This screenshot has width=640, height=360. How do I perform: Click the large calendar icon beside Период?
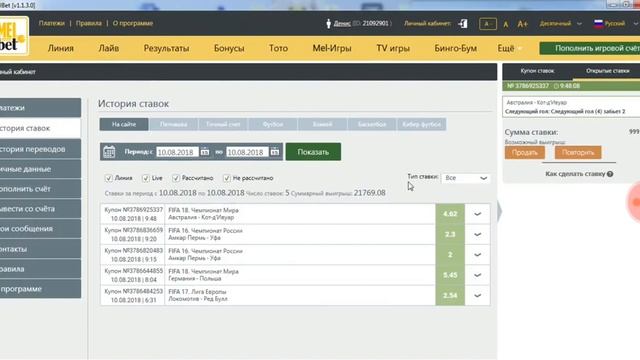pyautogui.click(x=109, y=152)
